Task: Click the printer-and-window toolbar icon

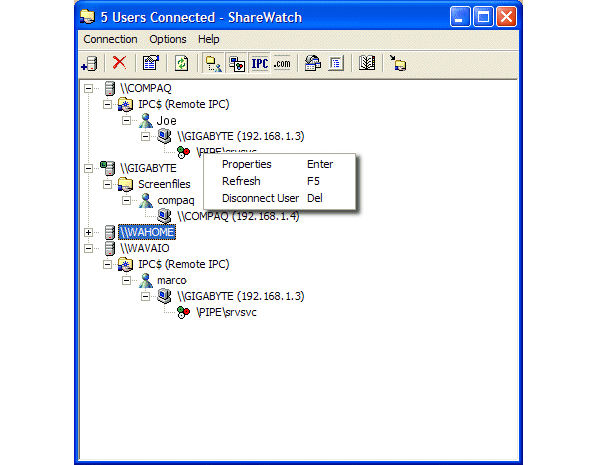Action: pos(313,63)
